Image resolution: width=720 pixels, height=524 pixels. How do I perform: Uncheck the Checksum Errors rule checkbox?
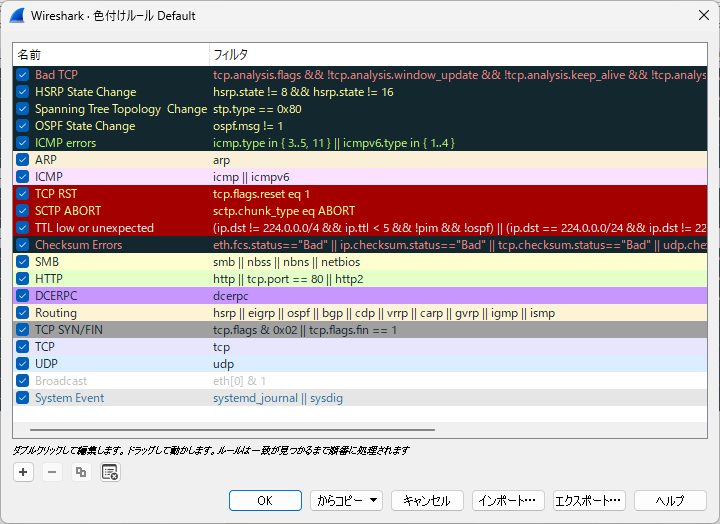(x=22, y=245)
